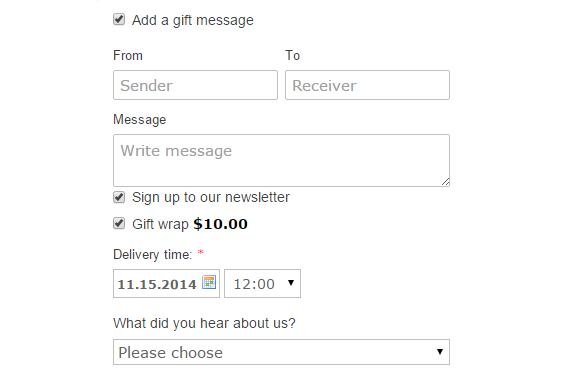
Task: Click the From field label
Action: point(128,56)
